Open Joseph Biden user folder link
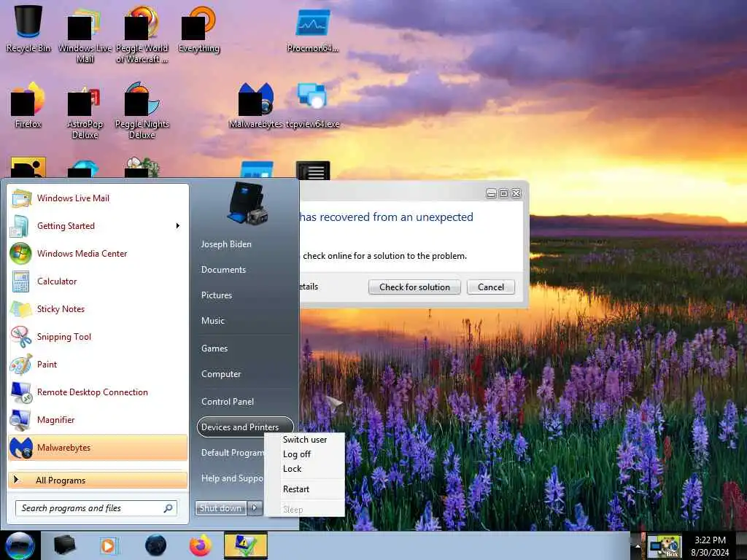The width and height of the screenshot is (747, 560). click(226, 244)
